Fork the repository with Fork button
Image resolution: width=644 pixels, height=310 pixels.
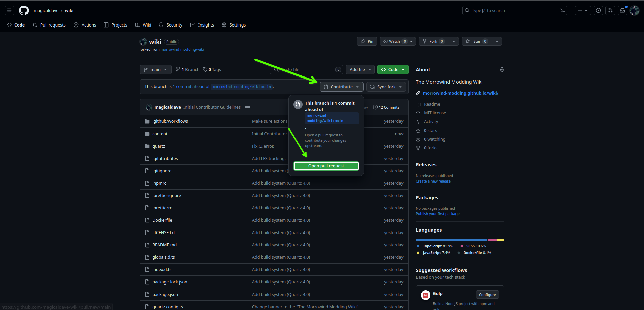tap(434, 41)
